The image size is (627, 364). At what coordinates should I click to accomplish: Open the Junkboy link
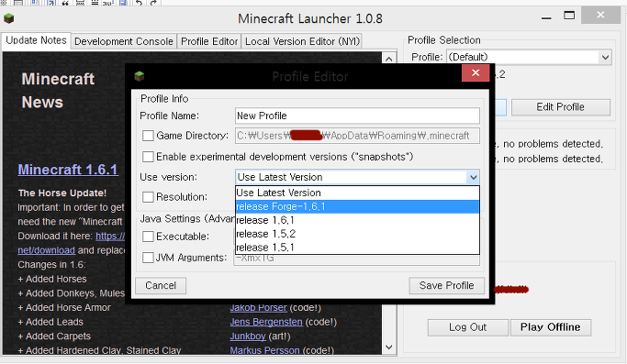pyautogui.click(x=248, y=336)
